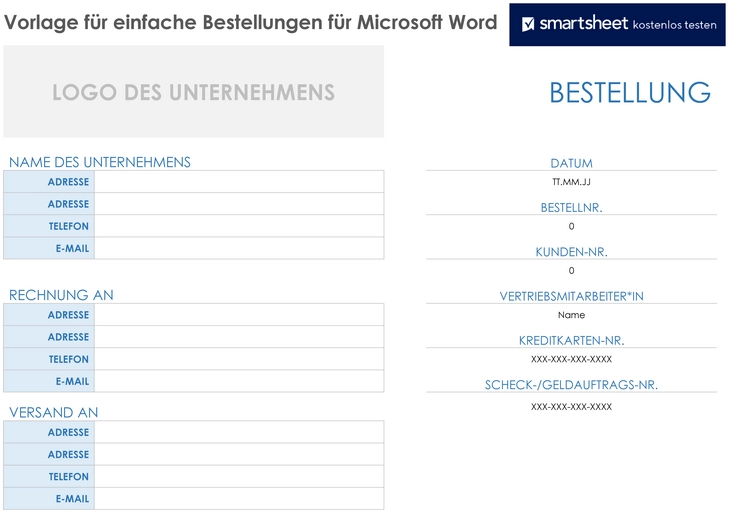Select XXX-XXX-XXX-XXXX under KREDITKARTEN-NR.
The image size is (729, 513).
[571, 359]
